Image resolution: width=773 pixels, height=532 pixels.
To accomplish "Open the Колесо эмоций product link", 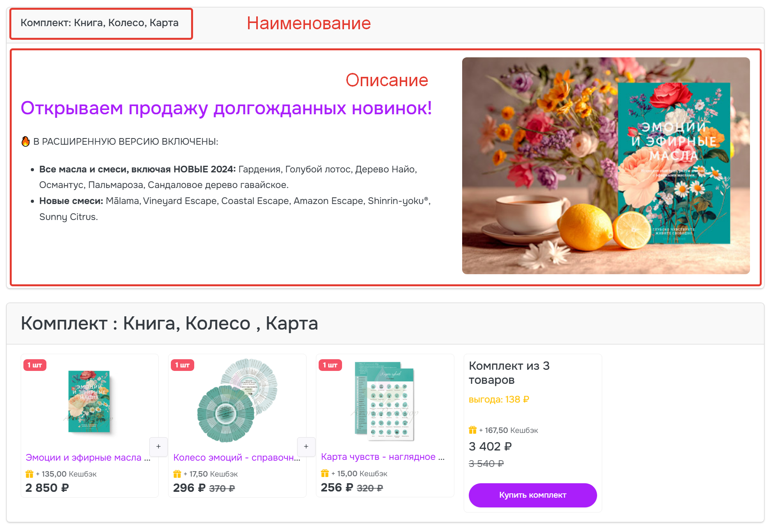I will coord(236,457).
